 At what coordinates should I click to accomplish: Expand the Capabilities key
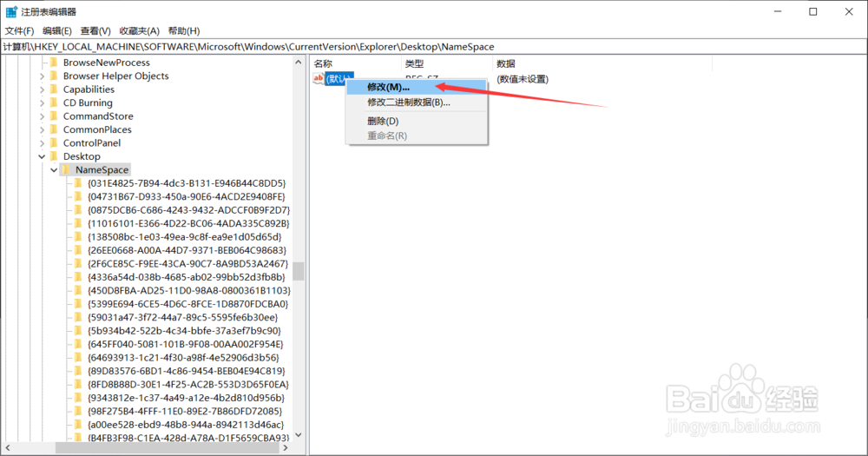pos(42,89)
